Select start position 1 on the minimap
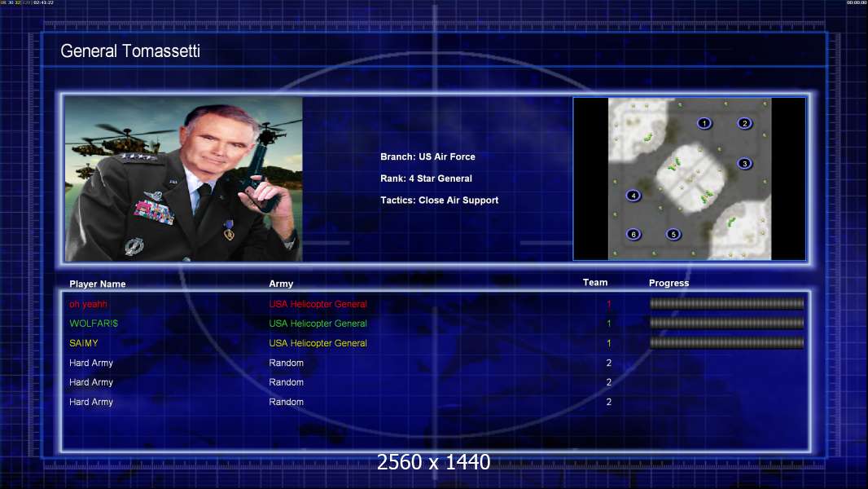 point(704,124)
